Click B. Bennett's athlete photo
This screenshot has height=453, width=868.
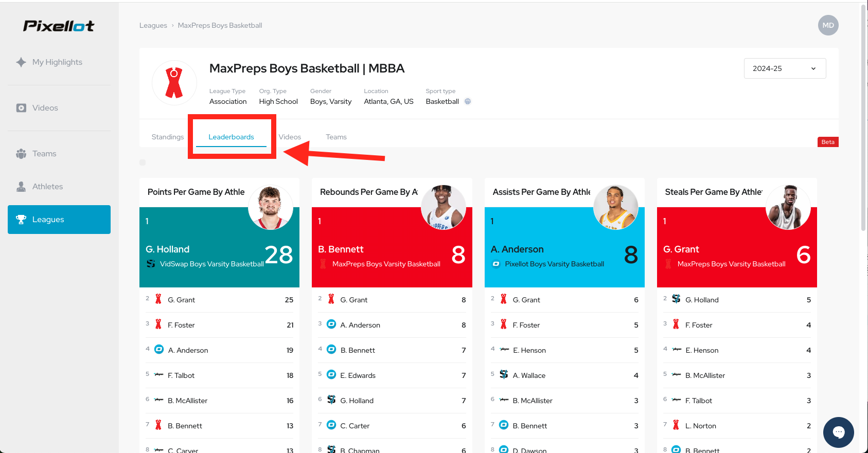point(444,207)
